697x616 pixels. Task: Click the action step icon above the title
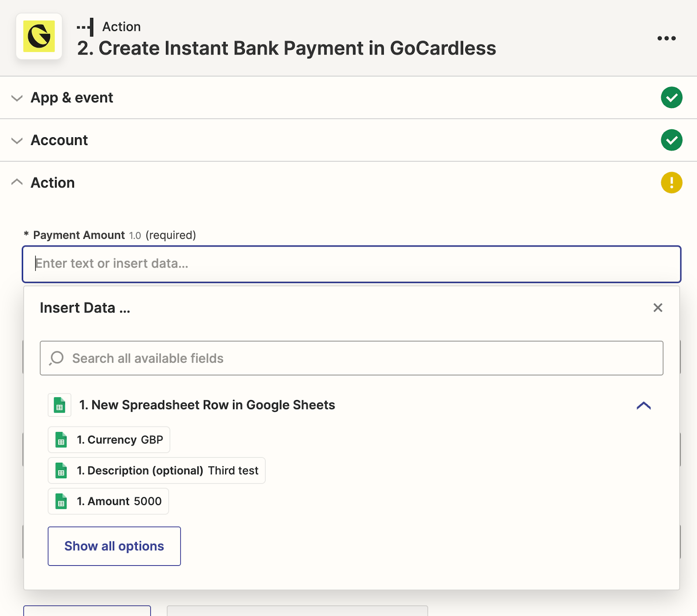(85, 27)
